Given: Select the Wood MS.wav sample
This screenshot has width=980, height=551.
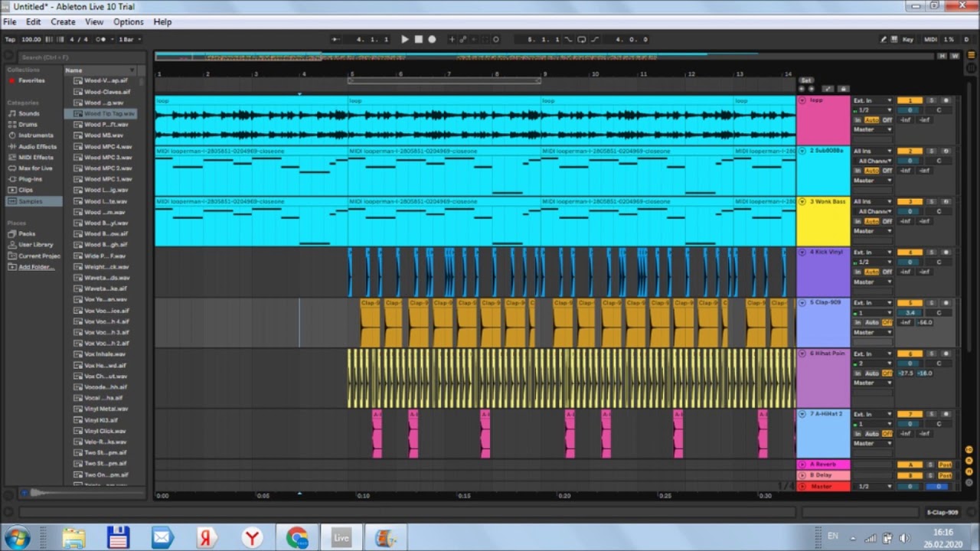Looking at the screenshot, I should click(x=103, y=135).
